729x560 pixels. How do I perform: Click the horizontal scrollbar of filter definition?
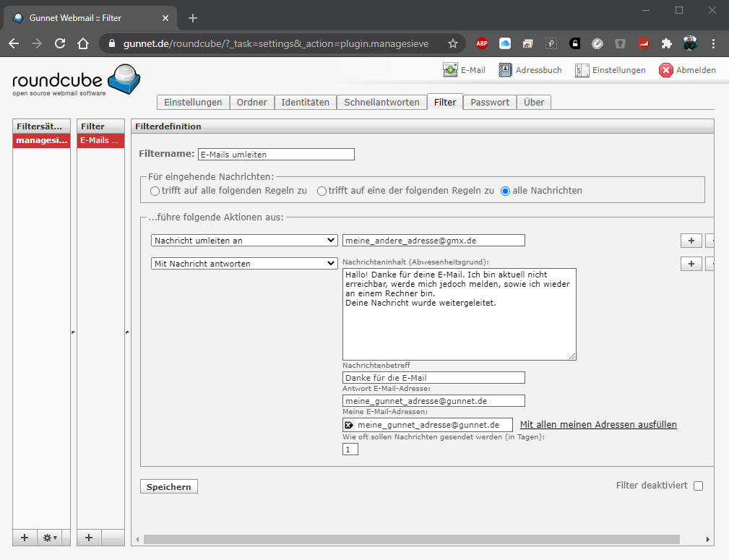(x=411, y=540)
